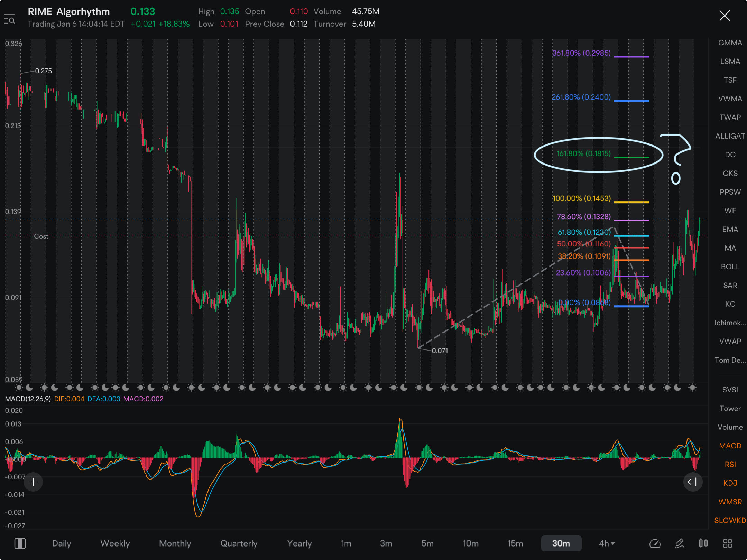Tap the 38.20% (0.1091) label
Viewport: 747px width, 560px height.
click(x=584, y=256)
